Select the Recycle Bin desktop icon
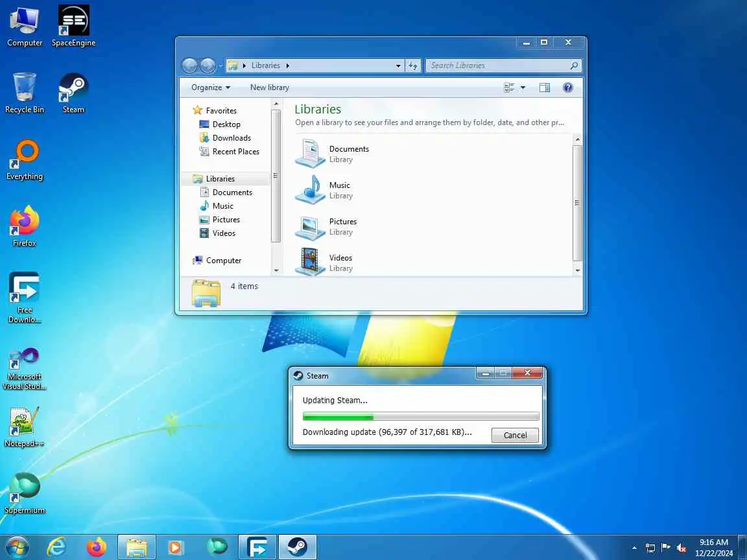Image resolution: width=747 pixels, height=560 pixels. [24, 93]
